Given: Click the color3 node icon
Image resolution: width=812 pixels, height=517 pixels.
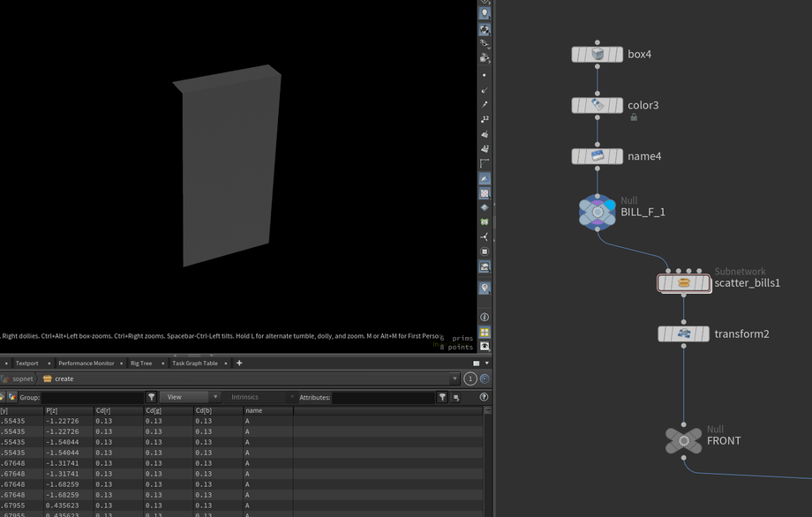Looking at the screenshot, I should (x=598, y=106).
